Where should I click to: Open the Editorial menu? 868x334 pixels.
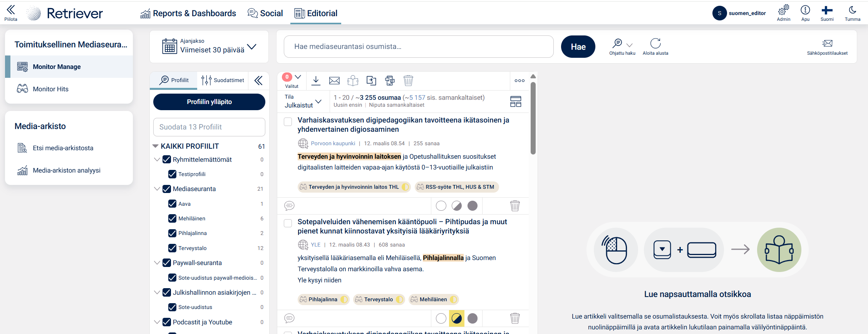[316, 13]
